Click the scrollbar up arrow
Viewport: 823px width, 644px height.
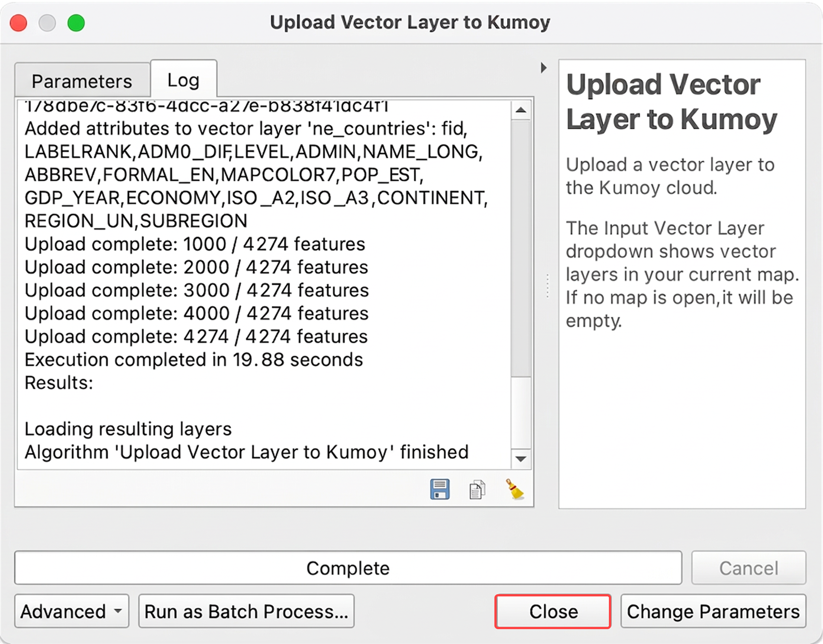point(522,109)
